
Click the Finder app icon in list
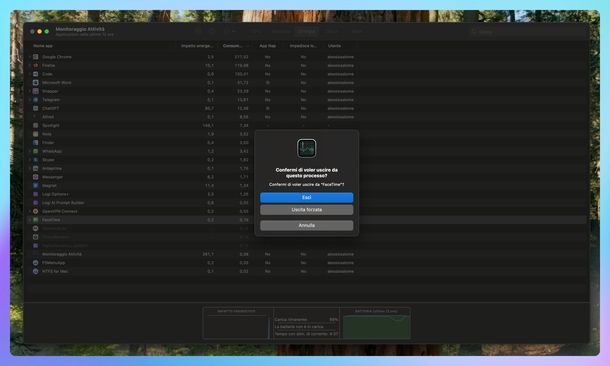(x=35, y=142)
